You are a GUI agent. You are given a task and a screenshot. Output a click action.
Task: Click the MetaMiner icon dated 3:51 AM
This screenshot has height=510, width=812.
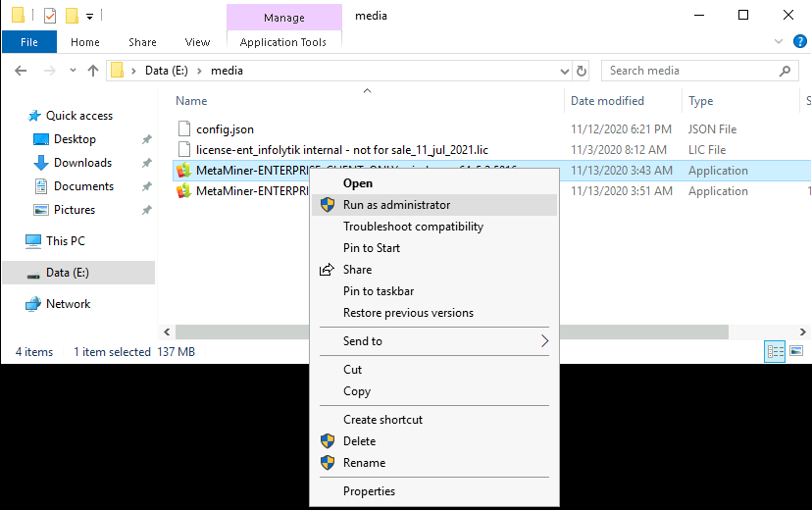tap(183, 191)
